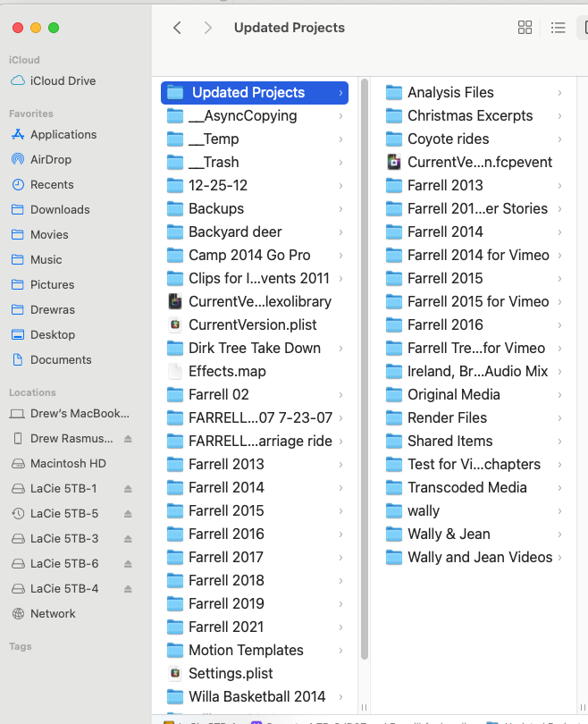Screen dimensions: 588x724
Task: Eject the LaCie 5TB-5 drive
Action: point(128,513)
